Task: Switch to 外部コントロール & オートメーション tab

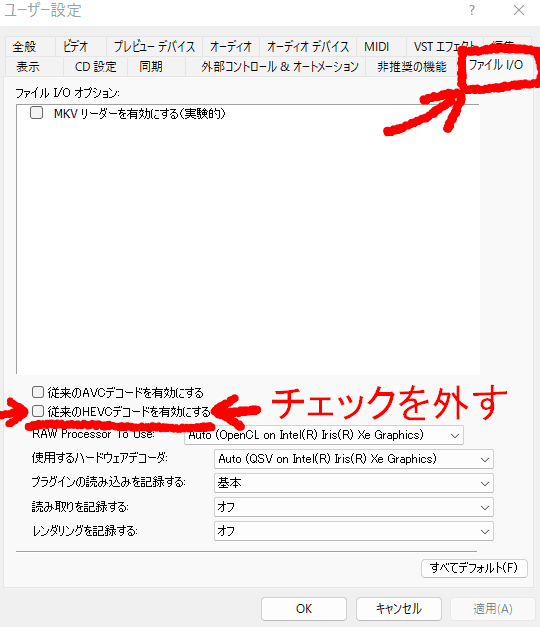Action: 280,66
